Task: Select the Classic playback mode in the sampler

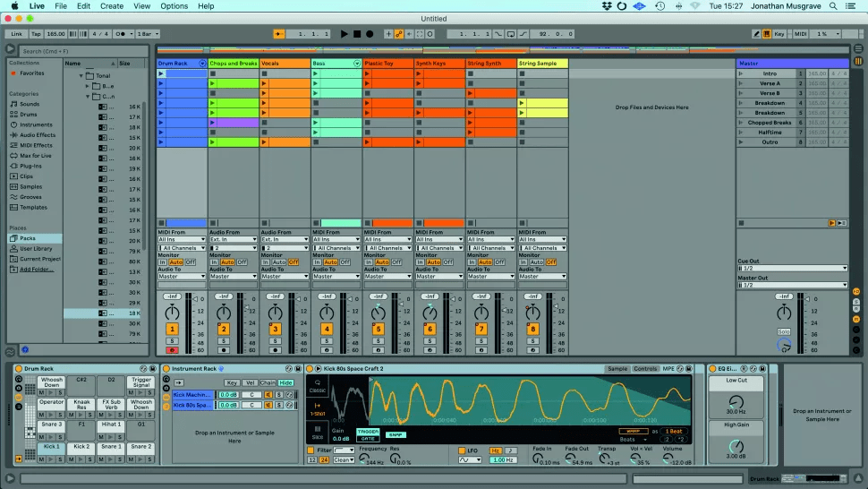Action: click(318, 386)
